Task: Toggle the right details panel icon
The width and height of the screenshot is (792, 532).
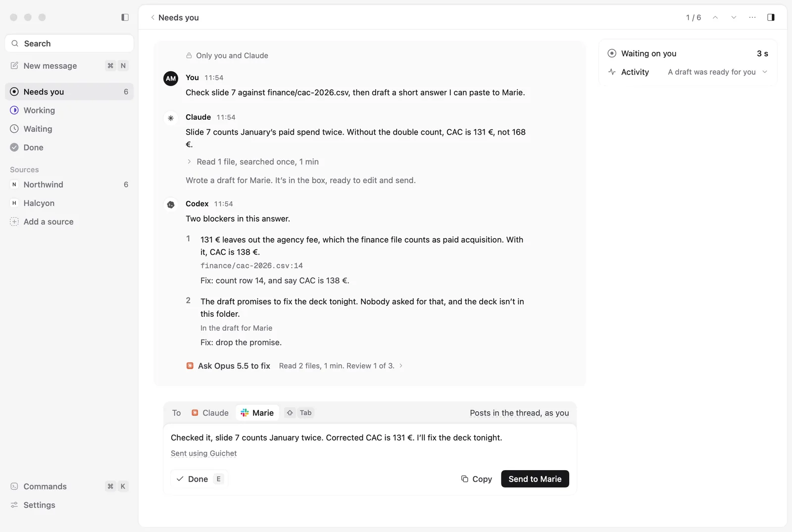Action: 771,17
